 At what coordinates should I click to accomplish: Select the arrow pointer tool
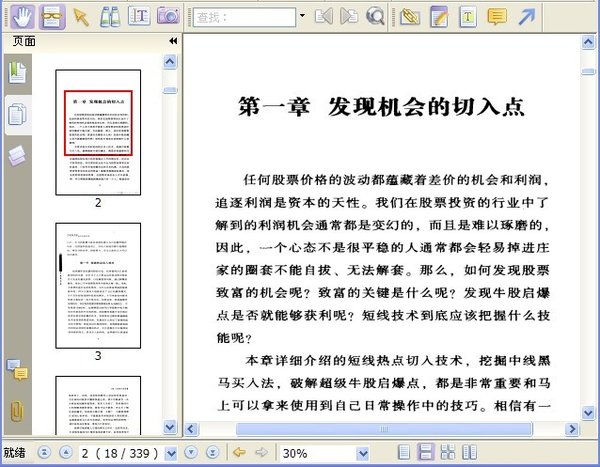tap(81, 17)
